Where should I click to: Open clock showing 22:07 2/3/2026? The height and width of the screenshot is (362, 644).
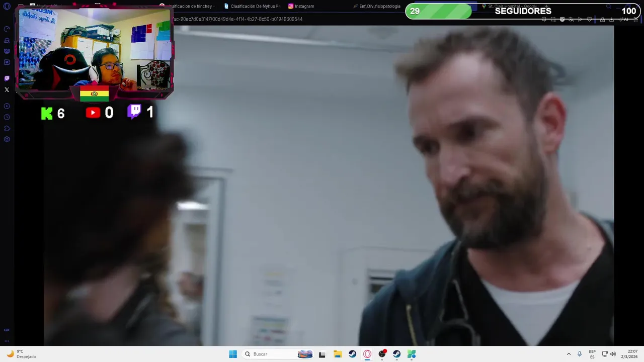coord(629,354)
